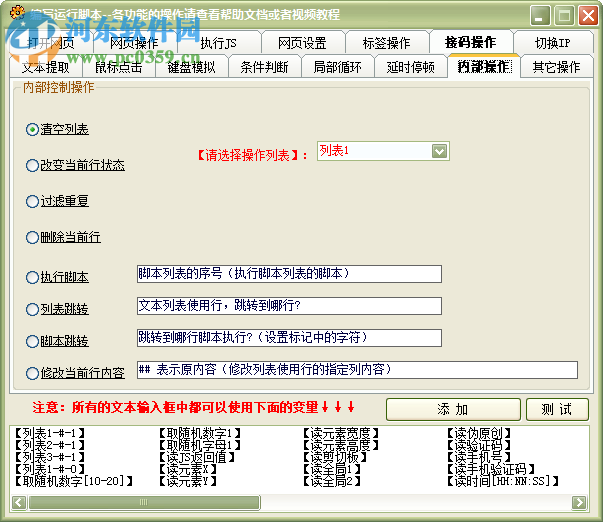Click the 添加 button
Viewport: 603px width, 522px height.
pos(453,409)
